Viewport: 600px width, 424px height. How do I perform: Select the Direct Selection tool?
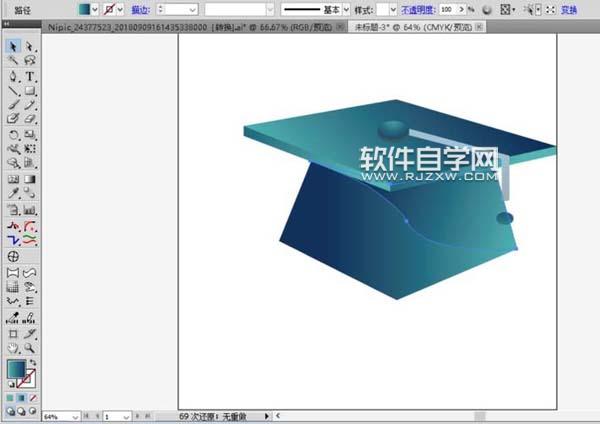[x=29, y=47]
